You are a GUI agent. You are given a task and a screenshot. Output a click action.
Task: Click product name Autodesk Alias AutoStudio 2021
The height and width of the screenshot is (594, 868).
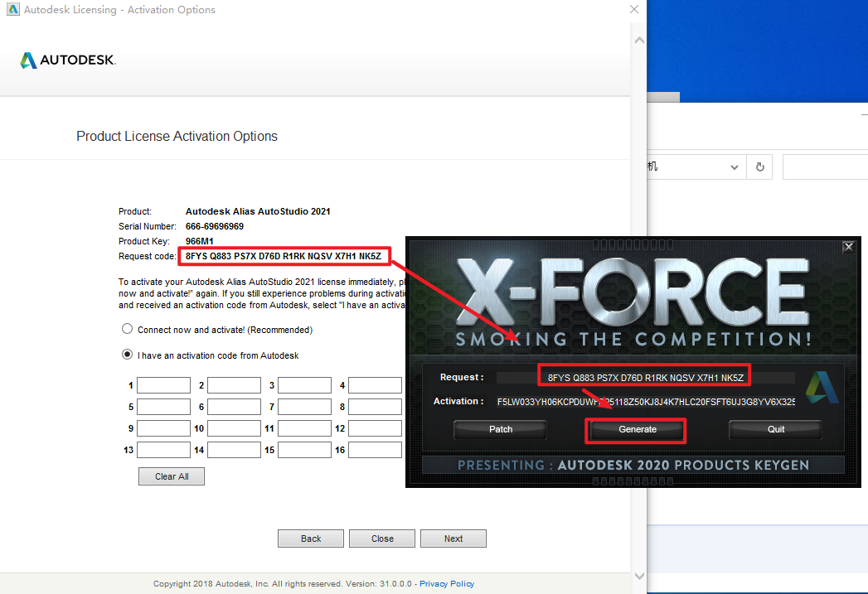click(x=257, y=211)
